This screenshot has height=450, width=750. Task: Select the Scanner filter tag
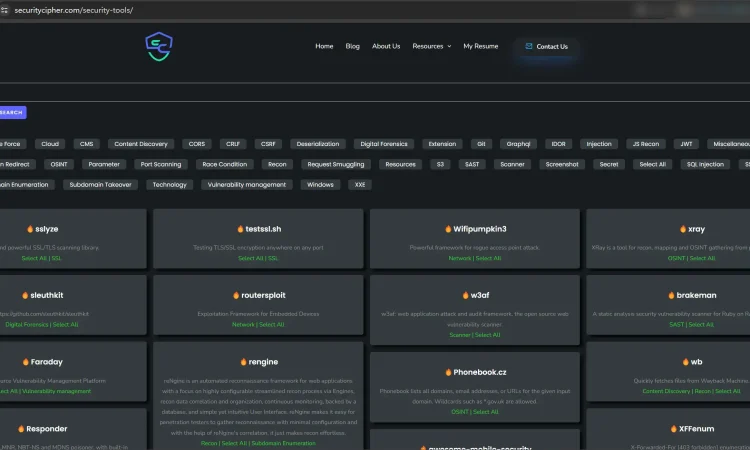(512, 165)
